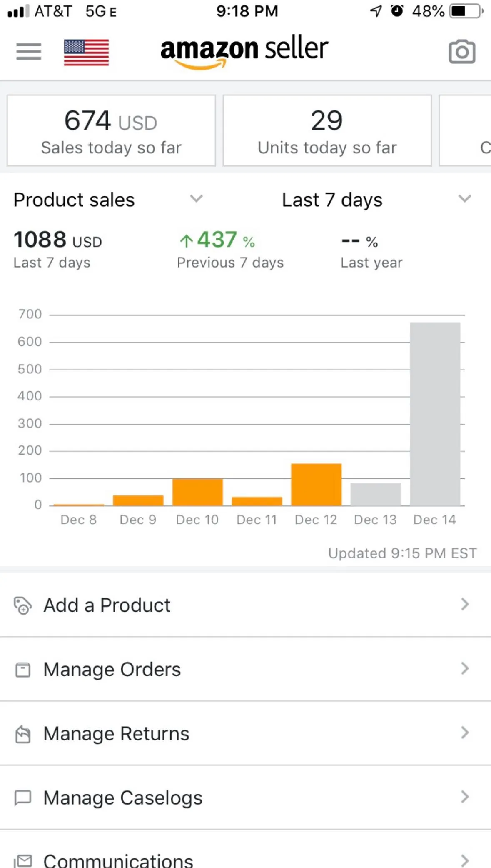Tap the amazon seller logo
491x868 pixels.
click(x=244, y=51)
